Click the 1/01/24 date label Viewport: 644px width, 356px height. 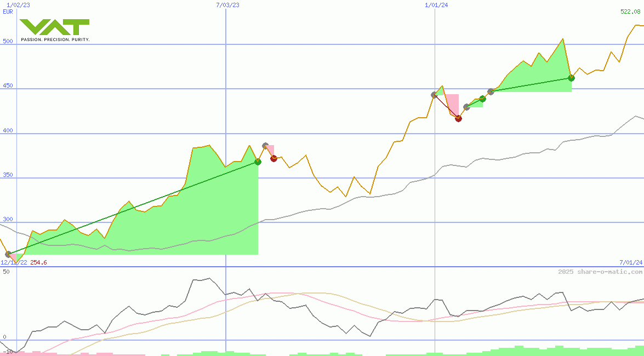coord(436,5)
